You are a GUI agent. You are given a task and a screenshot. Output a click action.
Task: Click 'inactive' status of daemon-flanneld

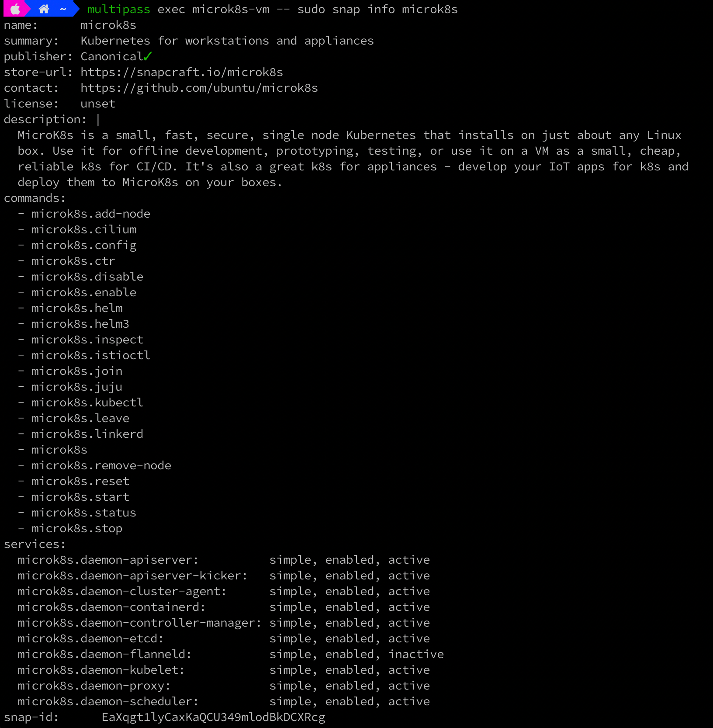tap(416, 654)
